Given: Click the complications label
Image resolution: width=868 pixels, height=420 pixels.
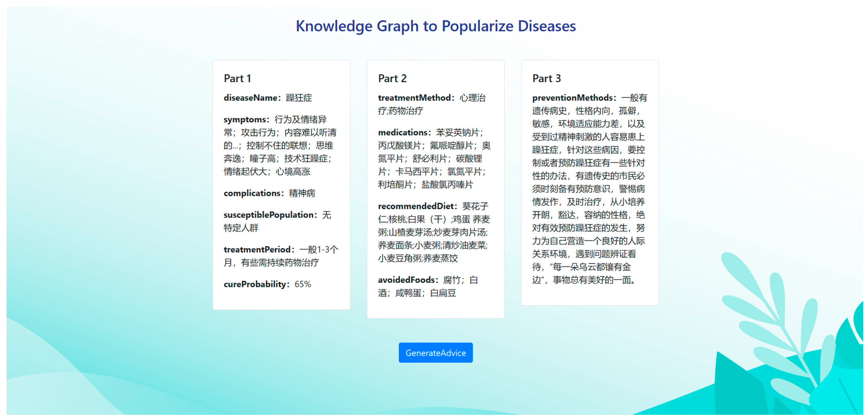Looking at the screenshot, I should pyautogui.click(x=253, y=193).
